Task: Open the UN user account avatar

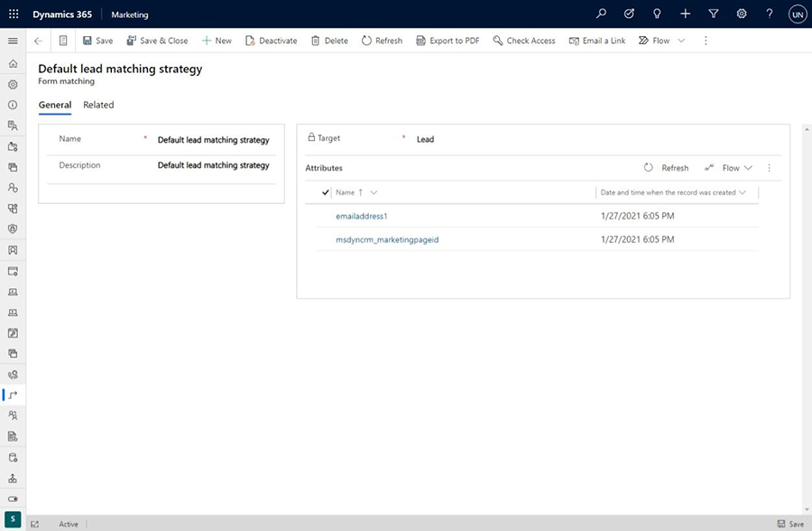Action: point(798,14)
